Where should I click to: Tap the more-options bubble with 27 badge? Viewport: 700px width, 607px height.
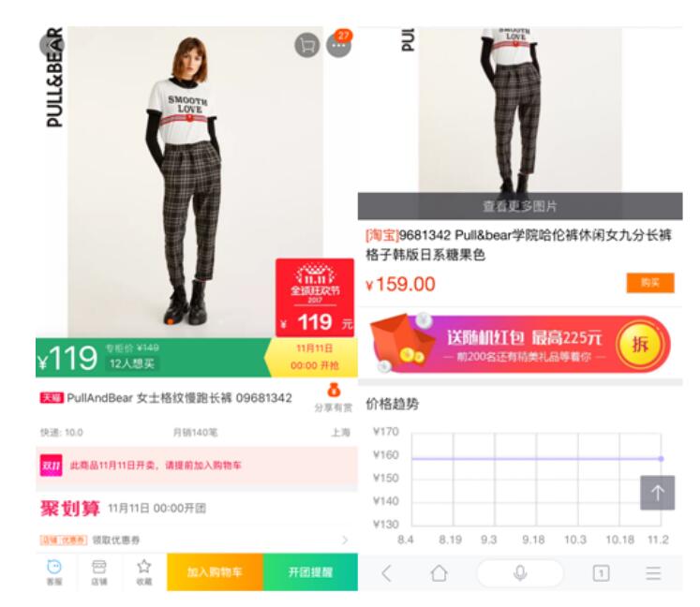click(339, 44)
